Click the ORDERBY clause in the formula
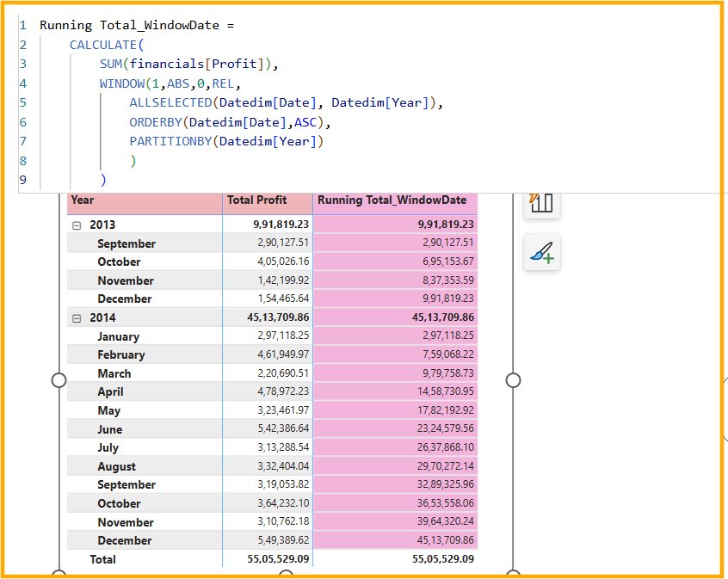The image size is (728, 579). (155, 121)
